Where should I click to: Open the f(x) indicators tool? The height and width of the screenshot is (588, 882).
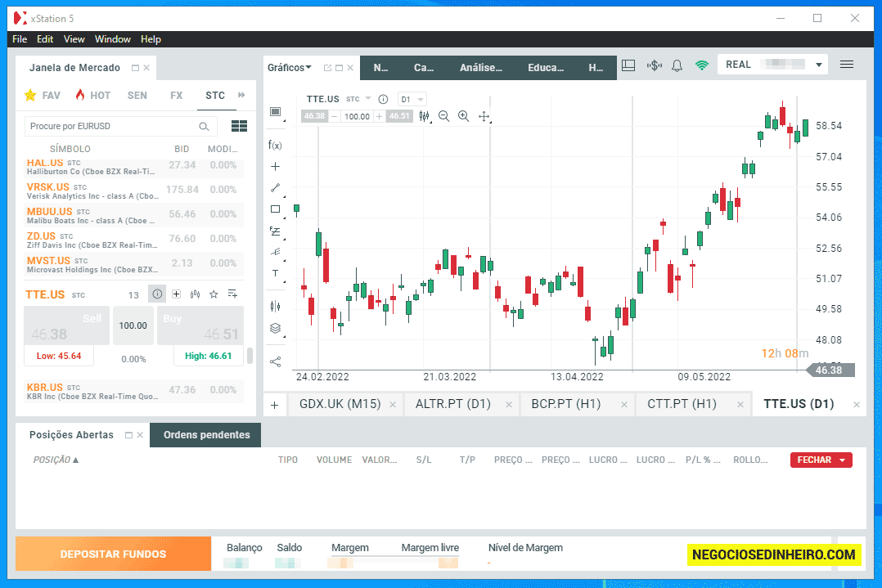(x=275, y=145)
